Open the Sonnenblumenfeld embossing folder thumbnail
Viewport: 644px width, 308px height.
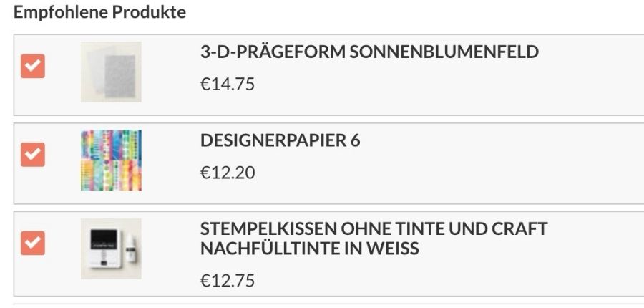coord(111,72)
